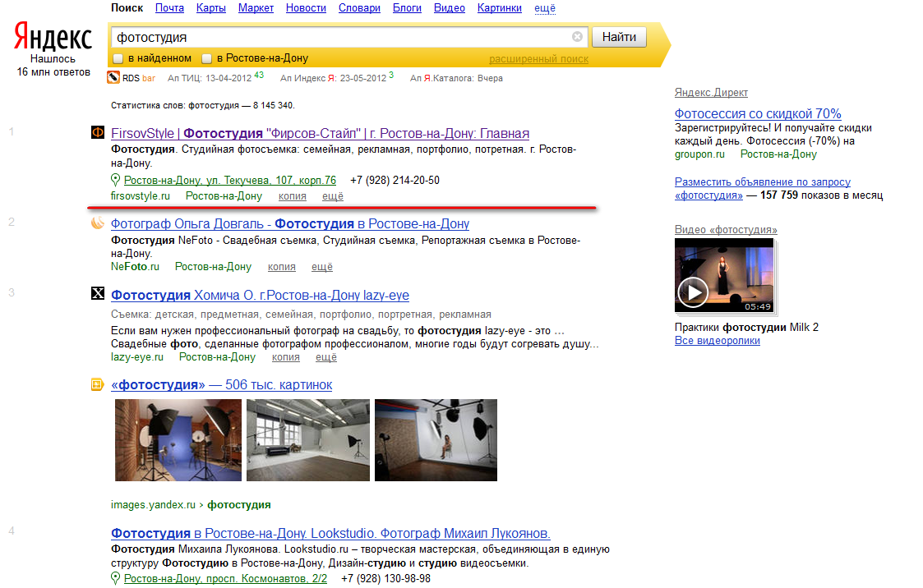Open Lookstudio Михаил Лукоянов result
The image size is (923, 588).
tap(331, 533)
